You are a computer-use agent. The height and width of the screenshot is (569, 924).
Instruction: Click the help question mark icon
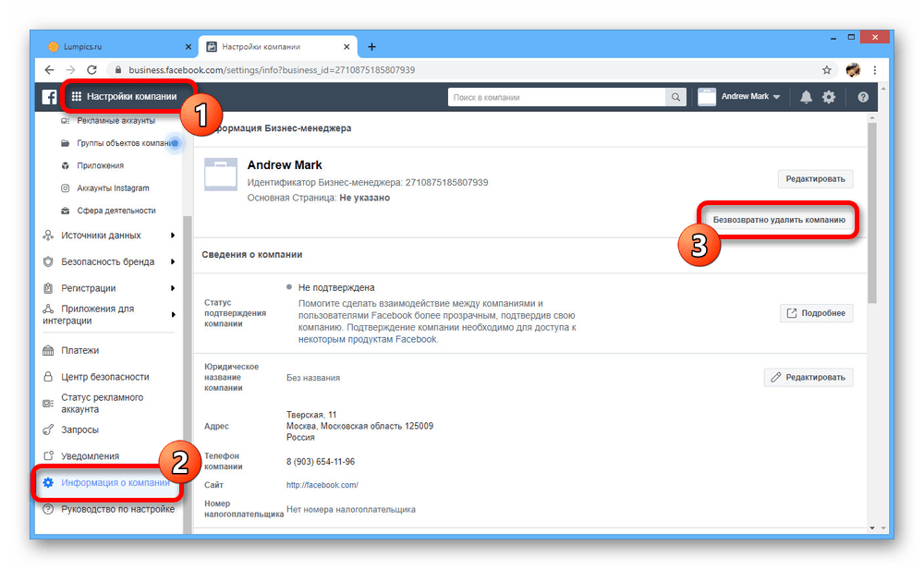pos(863,97)
